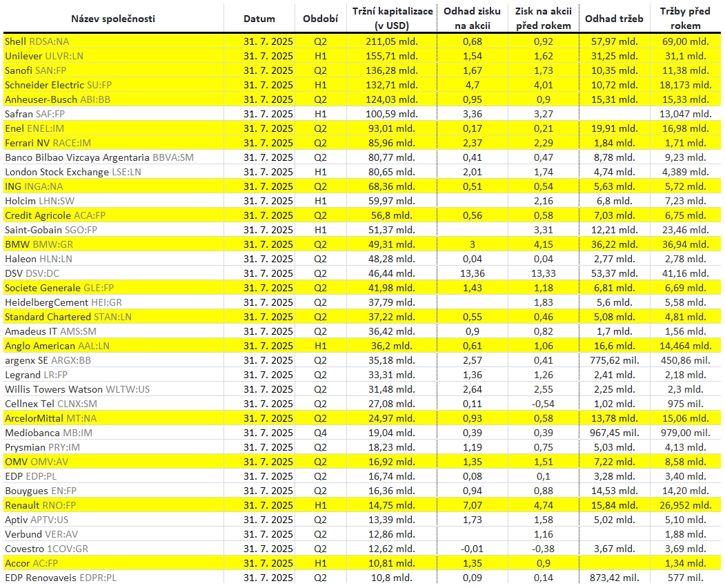Select Renault's estimated EPS value 7,07
The width and height of the screenshot is (725, 588).
pos(472,505)
